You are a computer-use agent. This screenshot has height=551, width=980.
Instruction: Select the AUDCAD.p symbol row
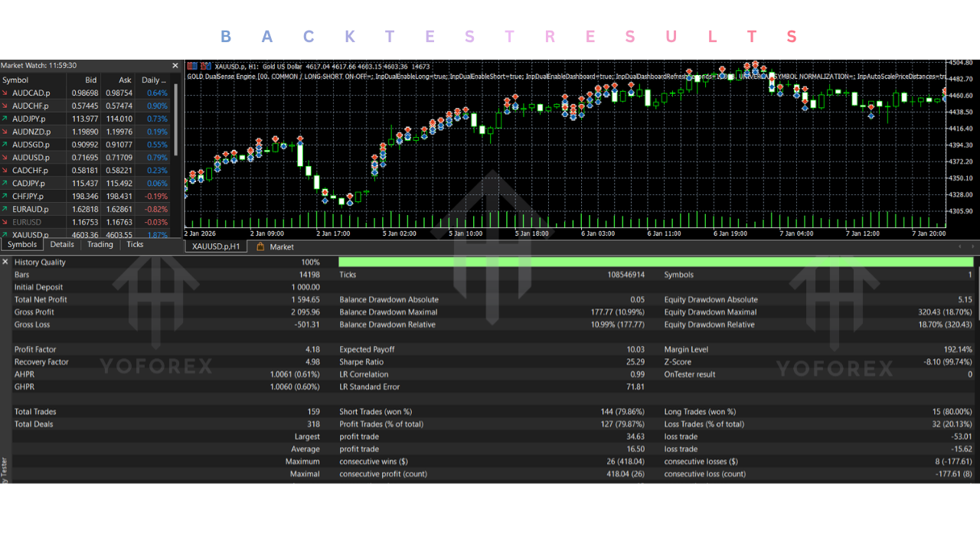click(86, 93)
